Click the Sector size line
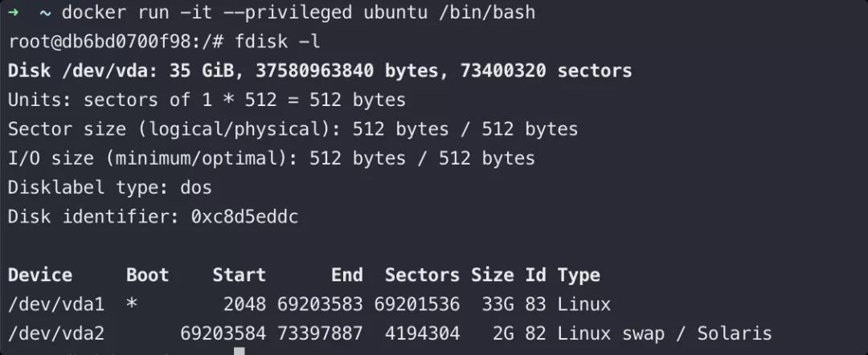Image resolution: width=868 pixels, height=355 pixels. (293, 129)
